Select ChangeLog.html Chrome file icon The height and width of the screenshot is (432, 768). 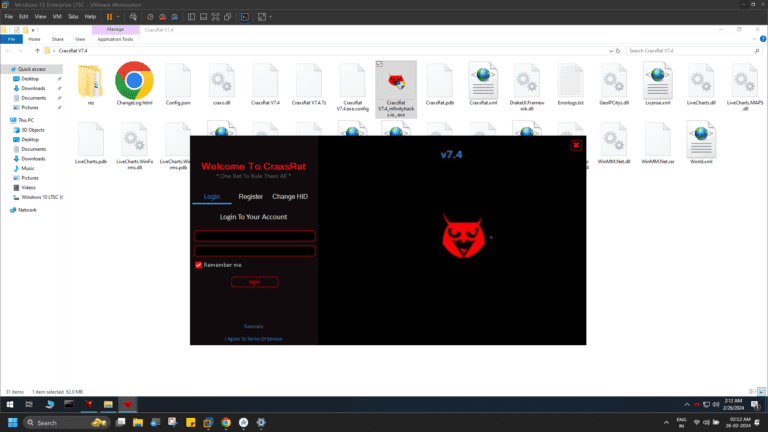tap(134, 84)
